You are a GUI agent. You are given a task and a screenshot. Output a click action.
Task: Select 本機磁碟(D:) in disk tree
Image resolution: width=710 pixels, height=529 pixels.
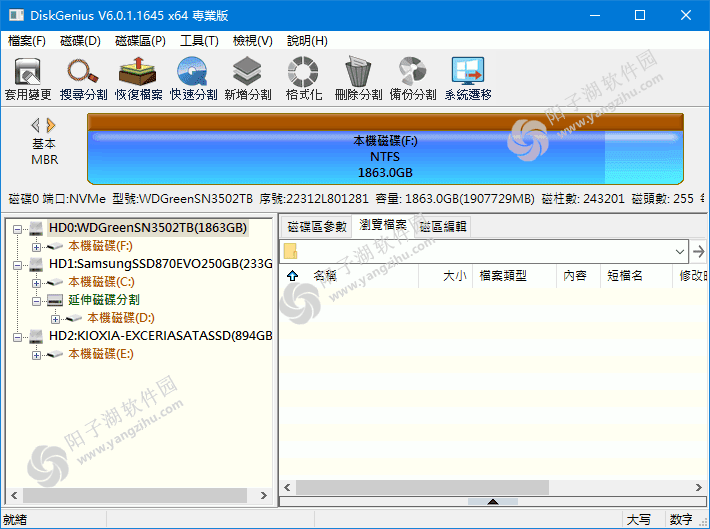pos(121,318)
